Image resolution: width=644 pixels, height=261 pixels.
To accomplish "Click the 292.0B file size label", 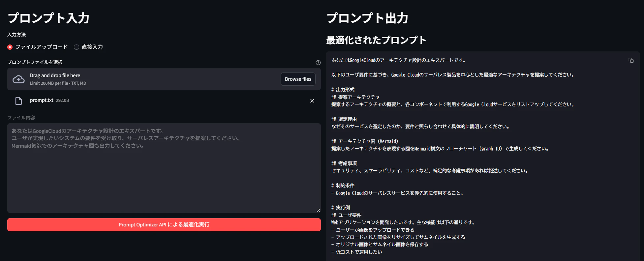I will coord(62,101).
